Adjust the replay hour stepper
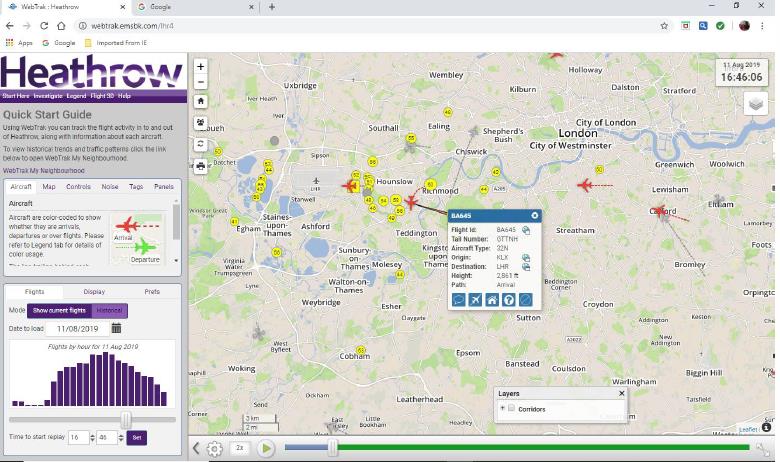 [x=92, y=438]
